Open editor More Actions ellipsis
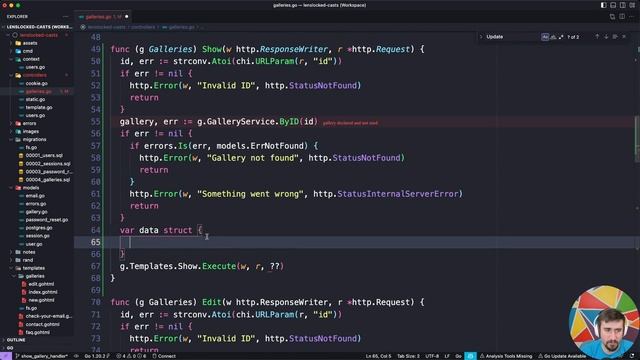Image resolution: width=640 pixels, height=360 pixels. [x=631, y=17]
